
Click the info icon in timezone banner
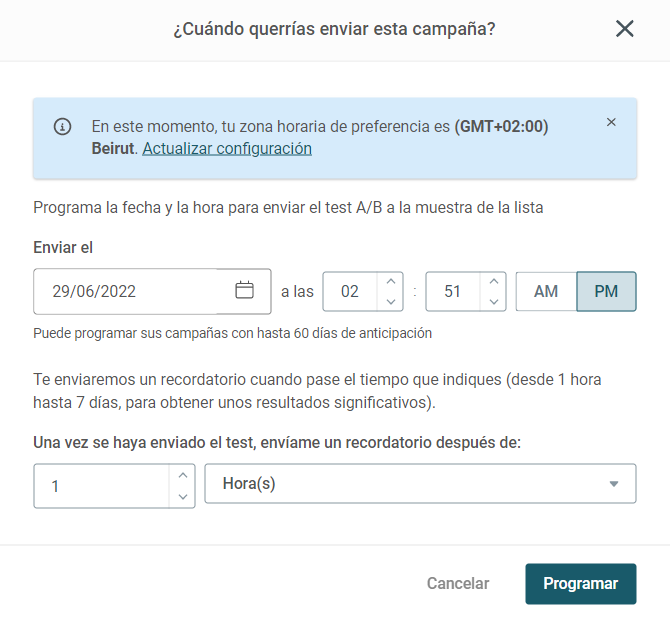click(62, 127)
